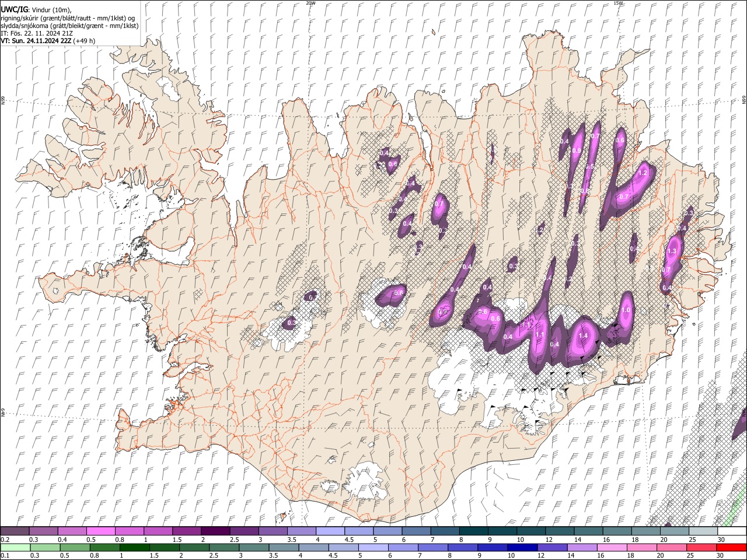Viewport: 747px width, 560px height.
Task: Select snow legend swatch between 1 and 1.5
Action: pyautogui.click(x=158, y=531)
